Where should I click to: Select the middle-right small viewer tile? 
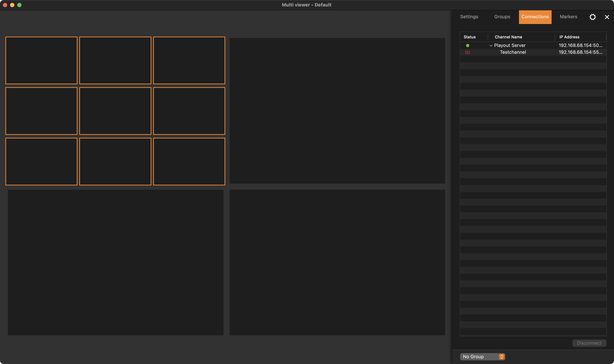189,111
